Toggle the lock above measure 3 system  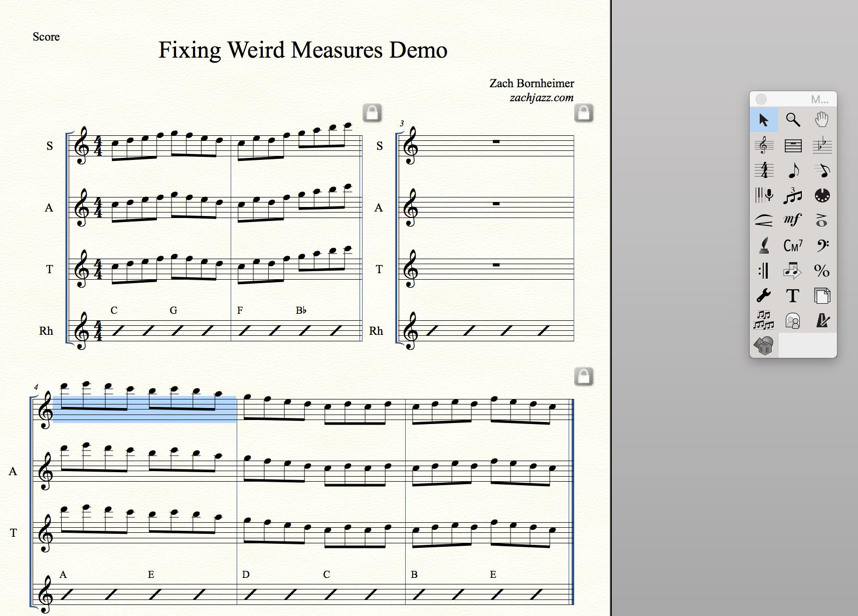pos(584,113)
